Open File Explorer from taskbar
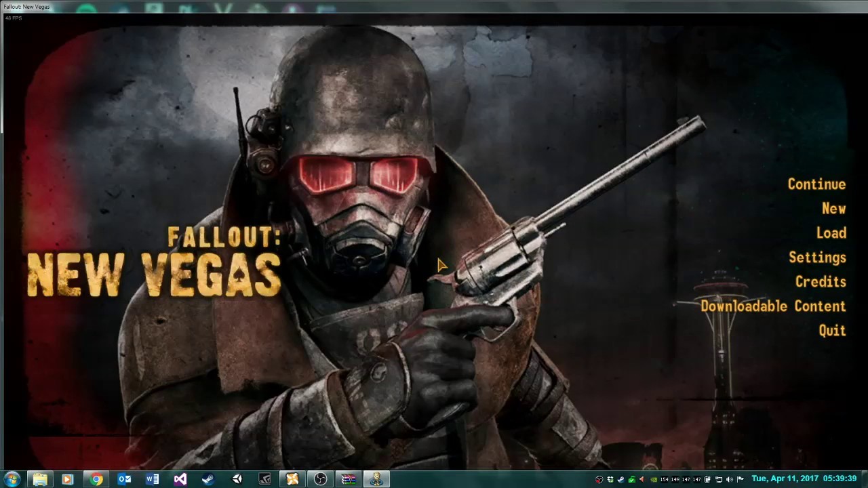 coord(40,479)
